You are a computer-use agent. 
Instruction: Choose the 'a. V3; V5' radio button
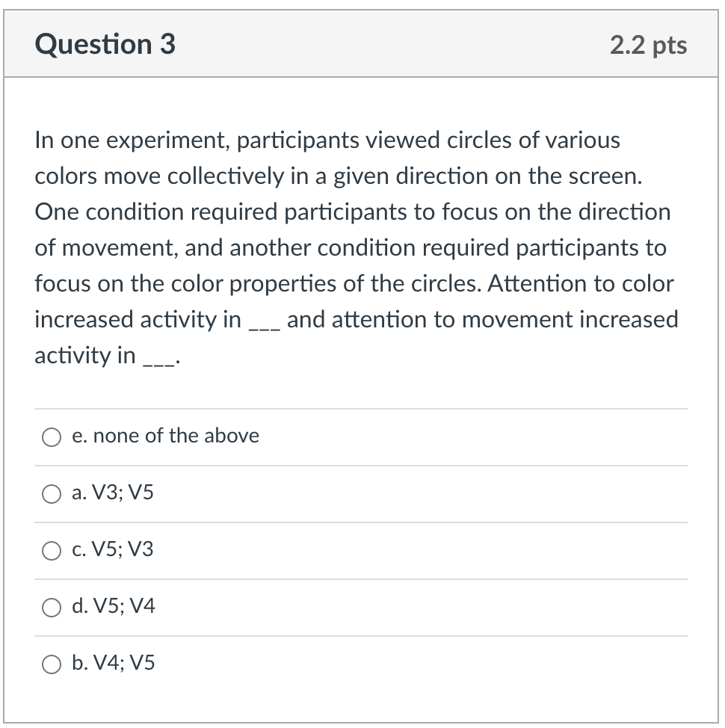[52, 493]
